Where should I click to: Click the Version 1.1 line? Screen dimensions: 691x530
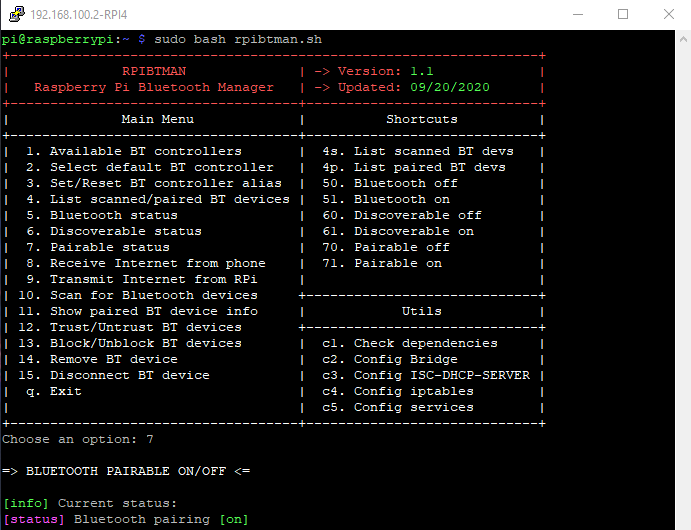(374, 71)
